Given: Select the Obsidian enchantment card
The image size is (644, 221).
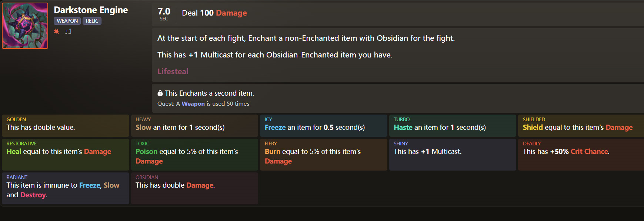Looking at the screenshot, I should [x=194, y=188].
